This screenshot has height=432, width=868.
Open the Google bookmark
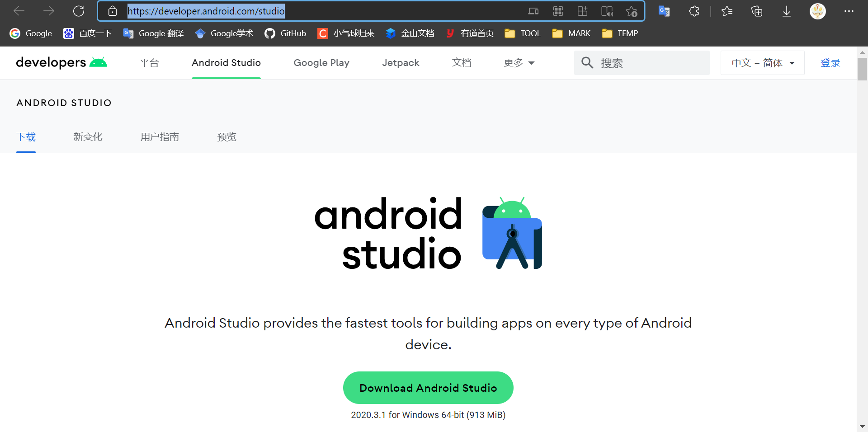(x=31, y=33)
